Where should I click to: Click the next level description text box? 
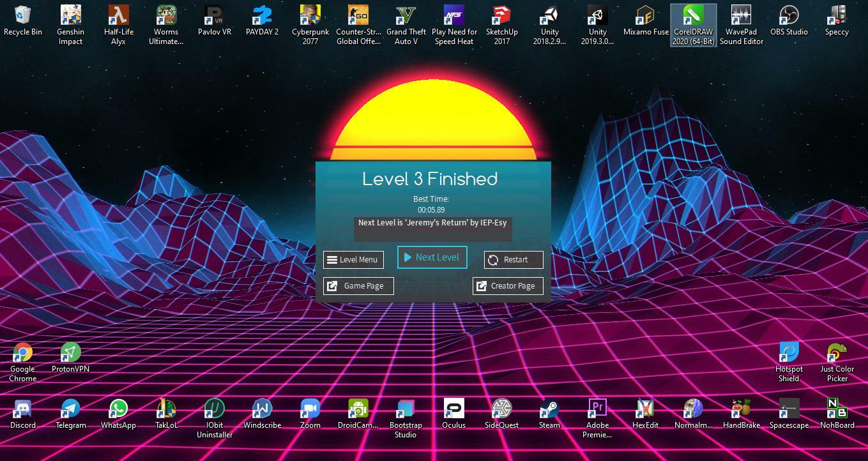[433, 229]
